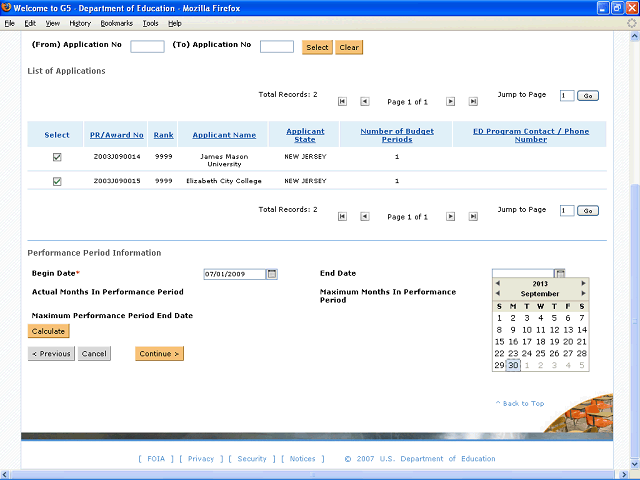Click the Continue > button

[x=160, y=353]
